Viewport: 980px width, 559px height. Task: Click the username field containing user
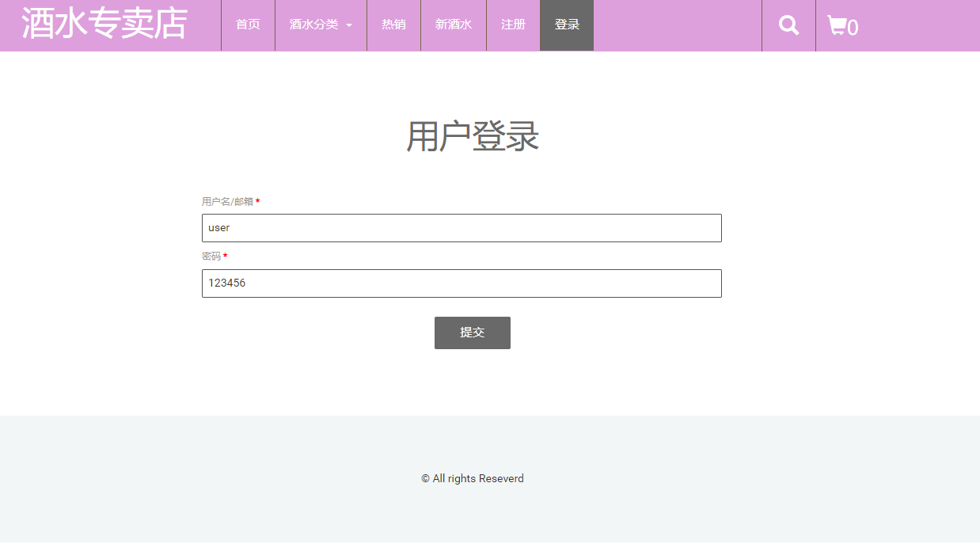462,227
